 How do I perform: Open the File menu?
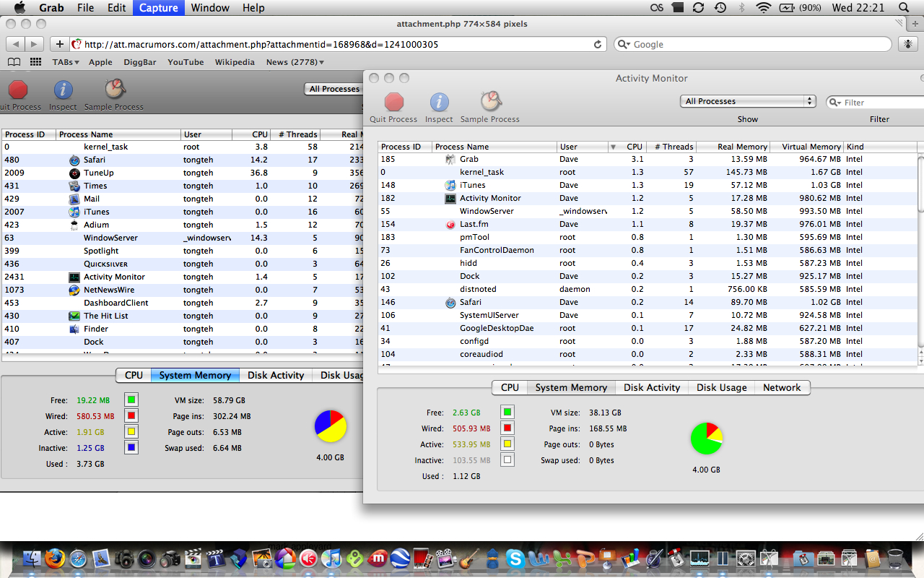point(85,8)
